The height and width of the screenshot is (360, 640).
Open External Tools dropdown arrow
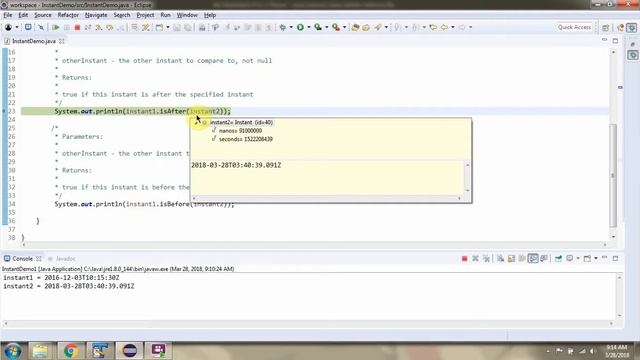point(344,27)
